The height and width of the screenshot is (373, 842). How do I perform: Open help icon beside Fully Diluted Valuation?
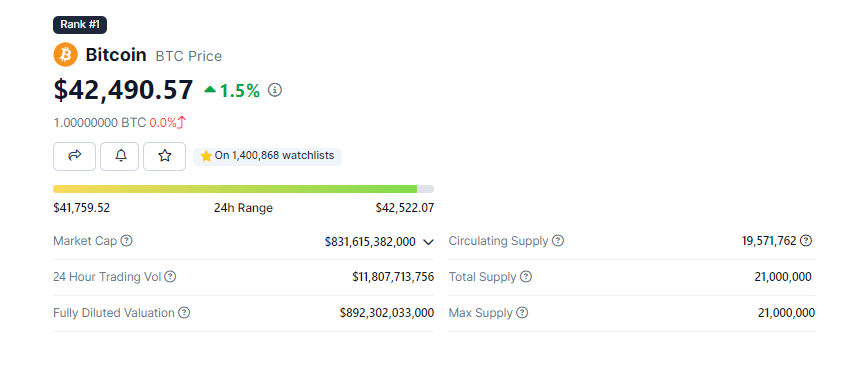tap(184, 312)
